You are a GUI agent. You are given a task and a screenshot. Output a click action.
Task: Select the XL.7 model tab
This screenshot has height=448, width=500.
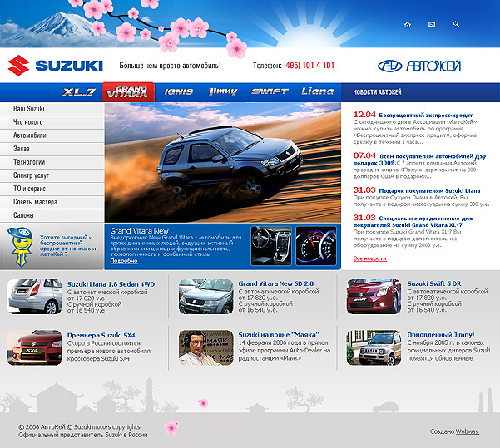click(79, 92)
